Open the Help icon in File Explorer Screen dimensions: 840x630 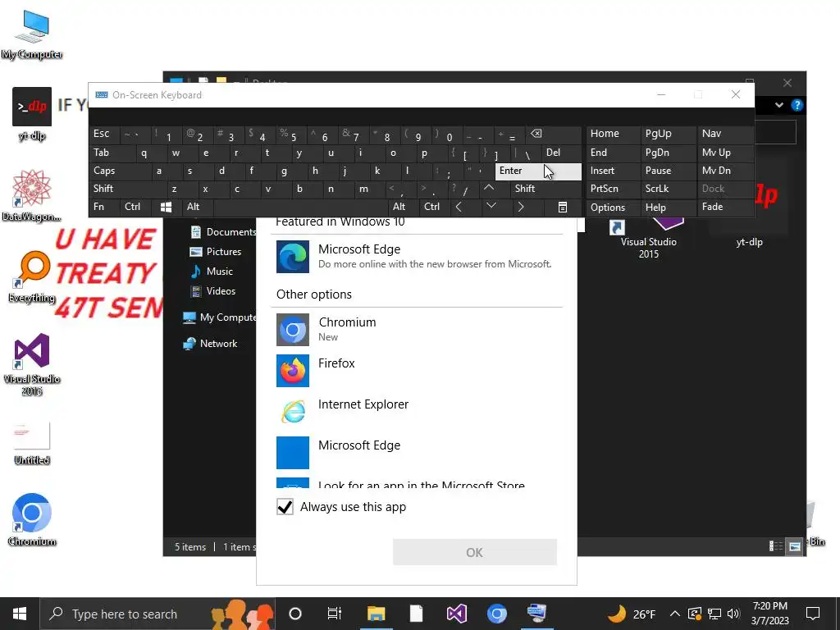coord(797,105)
